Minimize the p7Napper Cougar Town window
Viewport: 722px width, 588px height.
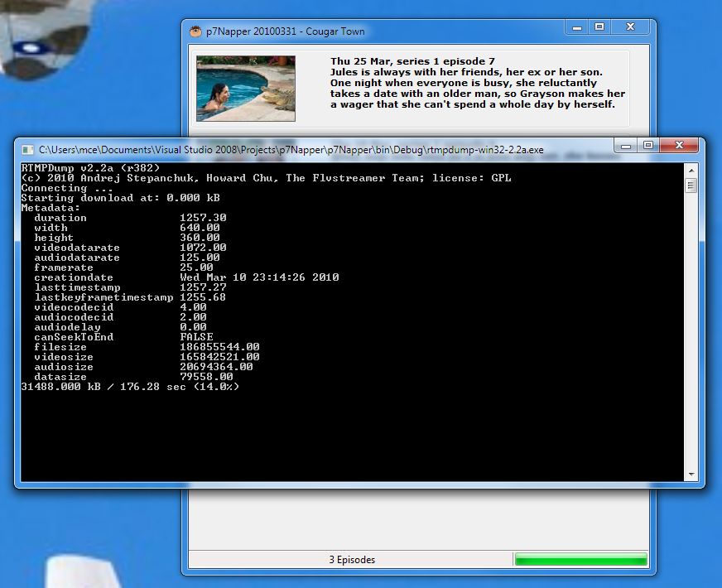576,27
